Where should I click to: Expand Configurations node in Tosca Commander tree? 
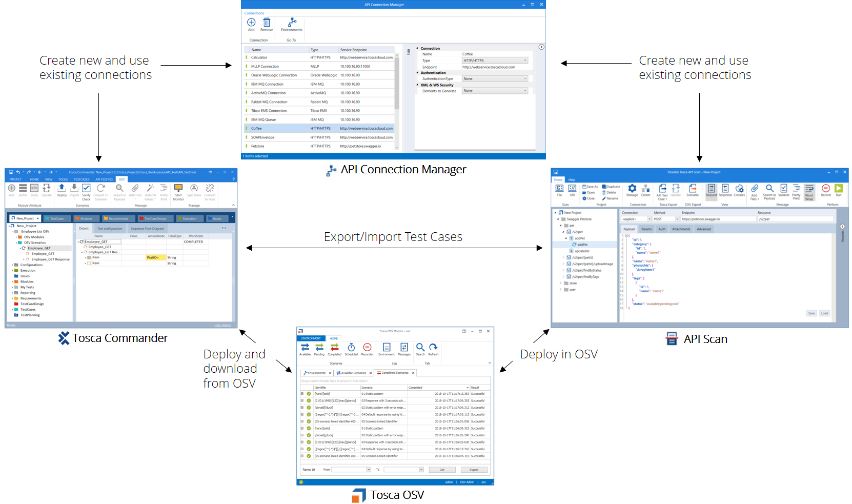click(x=13, y=265)
